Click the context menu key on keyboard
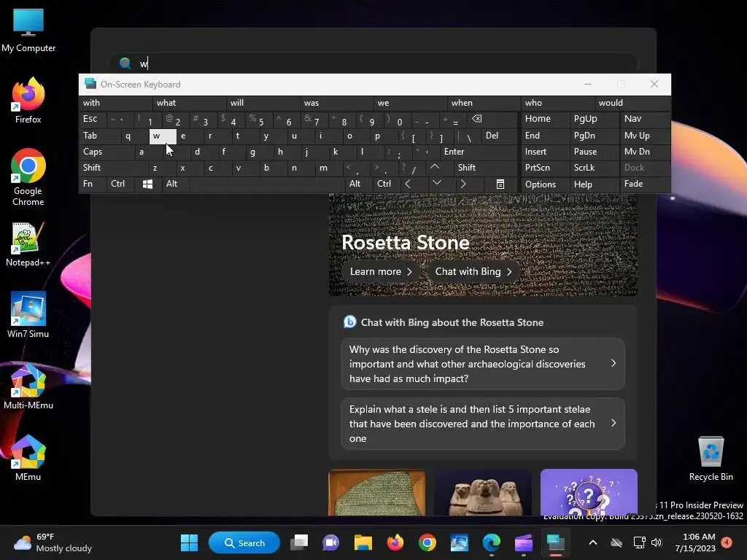This screenshot has width=747, height=560. point(500,184)
